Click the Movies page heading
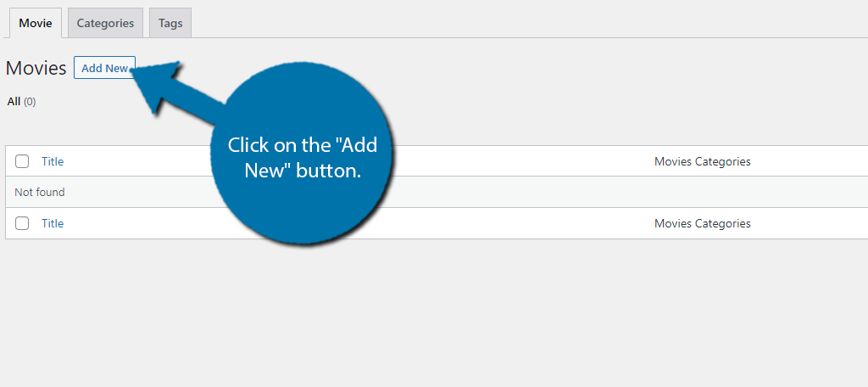 pyautogui.click(x=36, y=68)
